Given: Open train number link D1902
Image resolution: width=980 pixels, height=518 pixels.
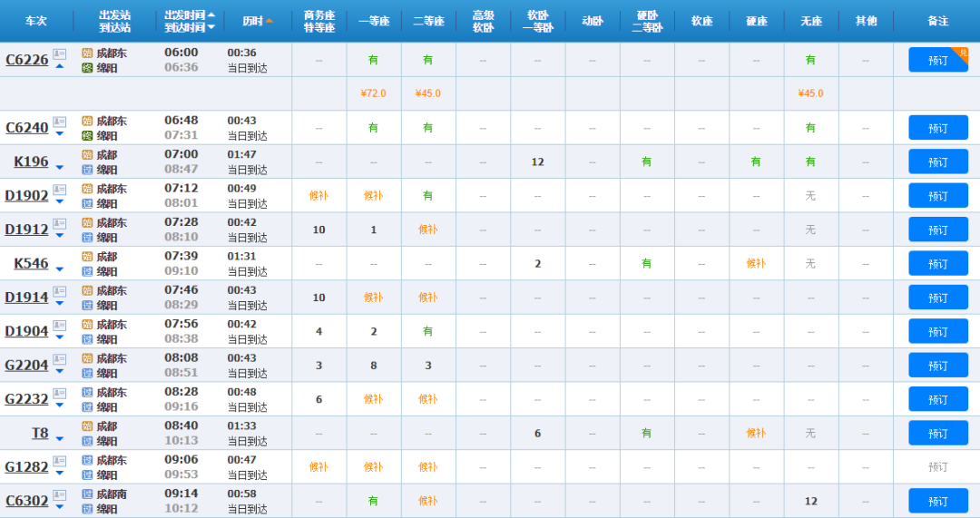Looking at the screenshot, I should 27,196.
